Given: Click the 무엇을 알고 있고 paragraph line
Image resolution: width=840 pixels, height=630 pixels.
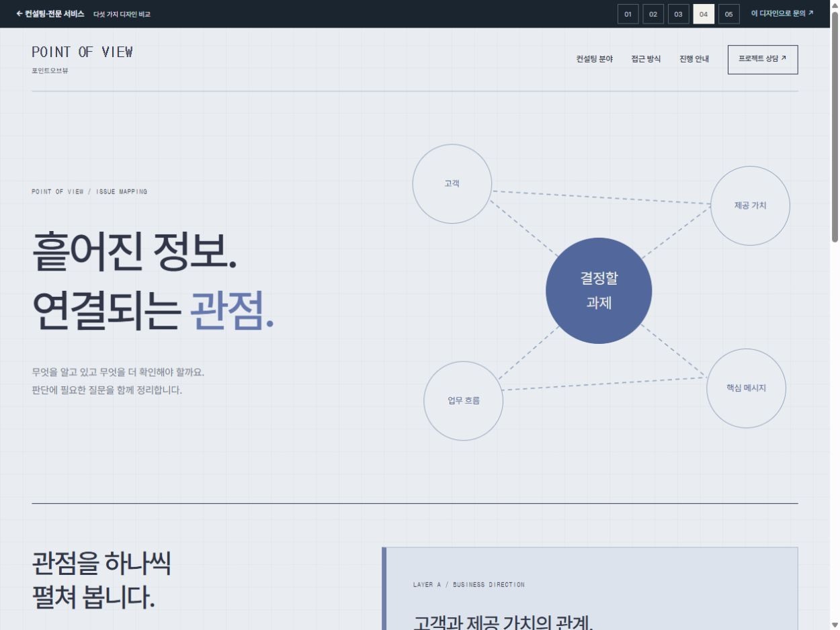Looking at the screenshot, I should pyautogui.click(x=118, y=372).
